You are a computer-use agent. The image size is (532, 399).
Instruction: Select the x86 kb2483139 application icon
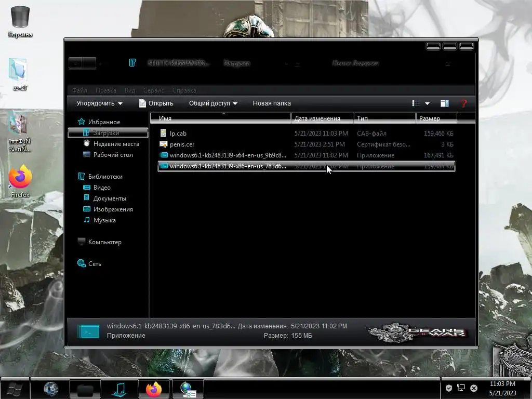(x=164, y=166)
